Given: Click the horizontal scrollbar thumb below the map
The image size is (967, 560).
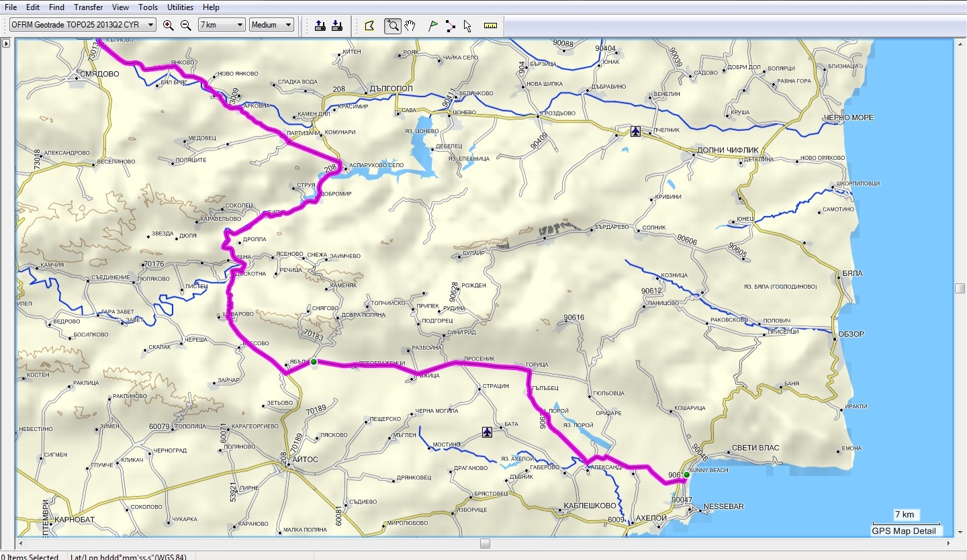Looking at the screenshot, I should pos(485,543).
